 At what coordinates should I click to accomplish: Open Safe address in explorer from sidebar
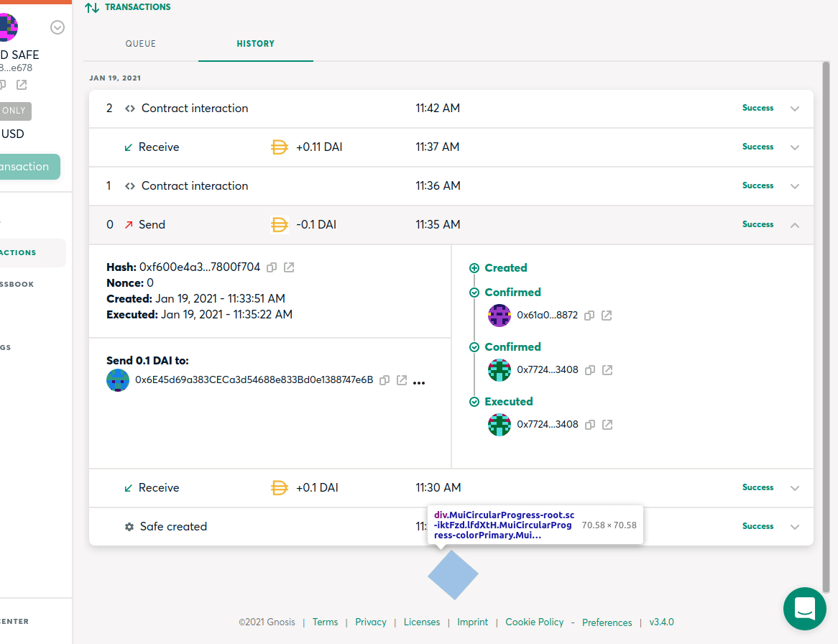[22, 84]
